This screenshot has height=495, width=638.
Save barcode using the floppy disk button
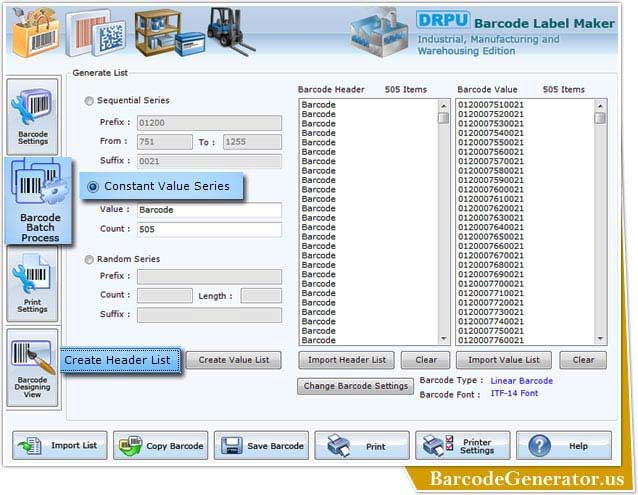[x=261, y=445]
